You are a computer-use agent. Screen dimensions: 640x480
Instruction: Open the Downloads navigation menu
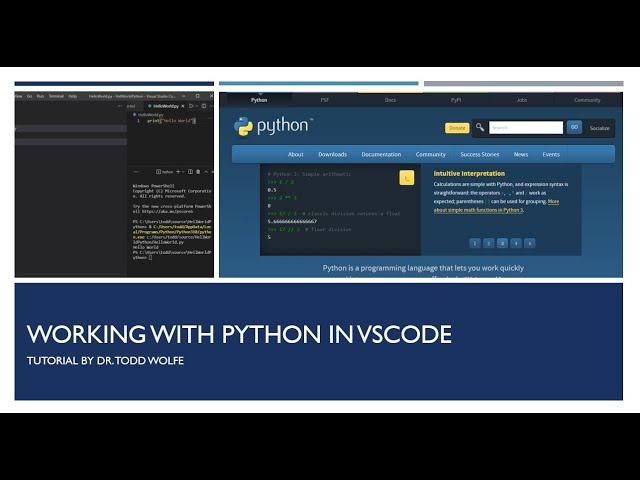point(333,154)
